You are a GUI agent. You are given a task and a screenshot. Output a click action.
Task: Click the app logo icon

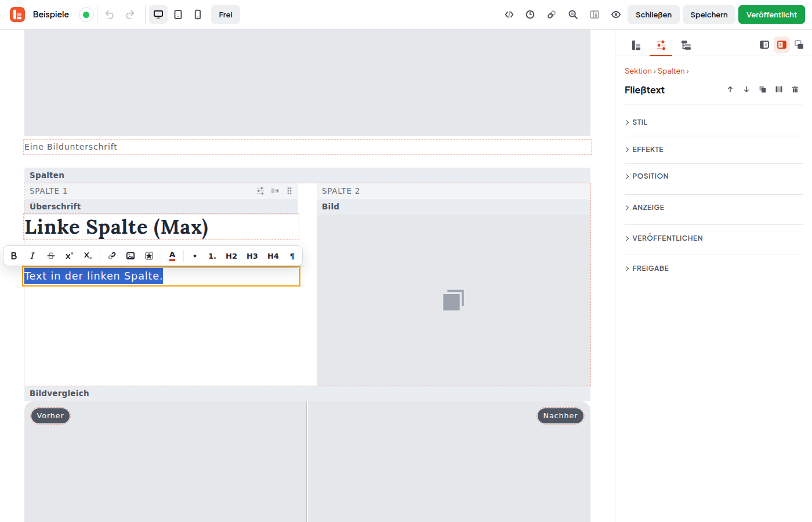click(17, 14)
